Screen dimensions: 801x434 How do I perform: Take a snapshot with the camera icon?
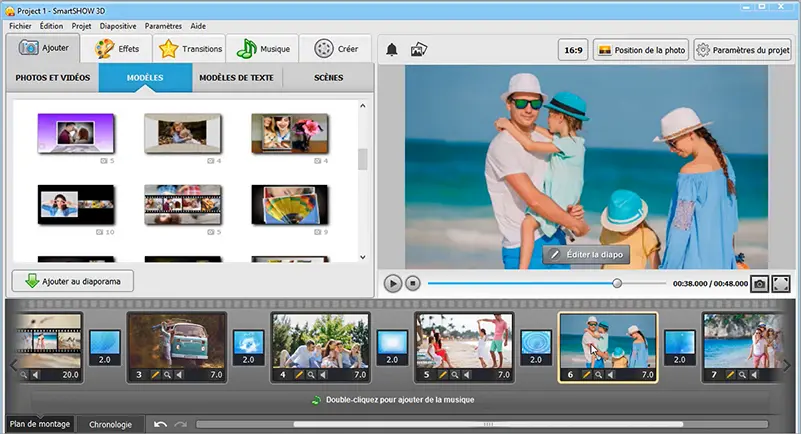click(760, 284)
